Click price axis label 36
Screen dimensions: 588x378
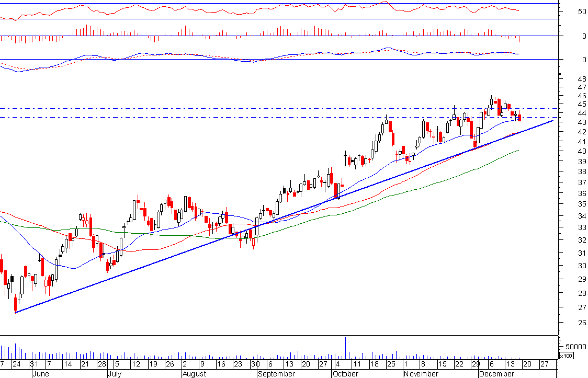[582, 193]
